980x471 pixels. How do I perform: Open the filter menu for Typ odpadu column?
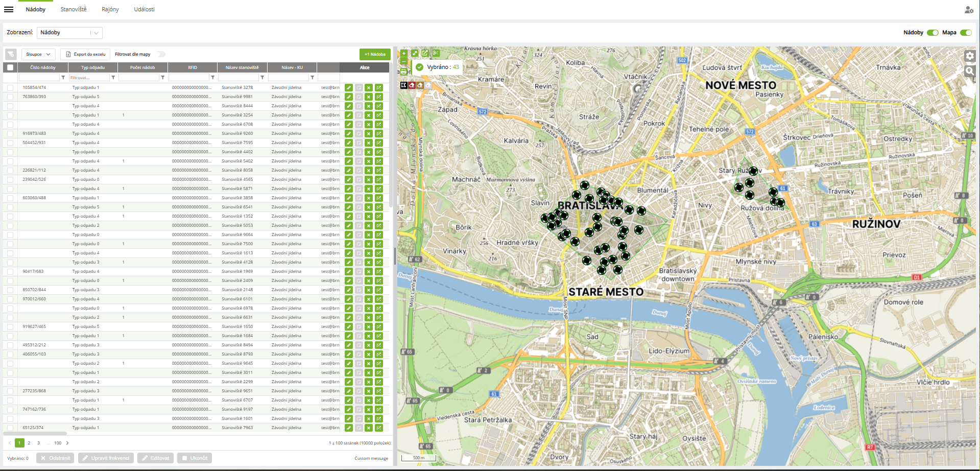(x=113, y=78)
